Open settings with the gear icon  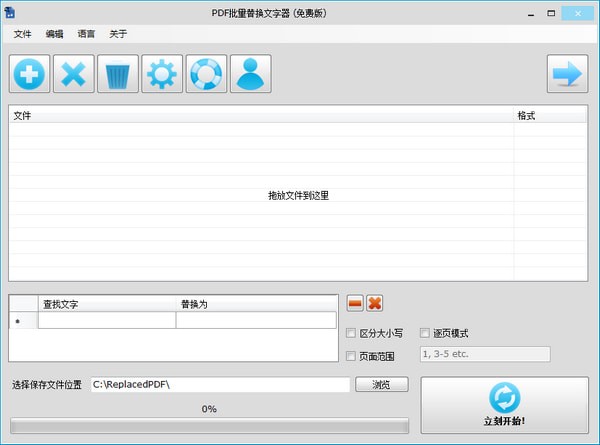pos(162,73)
